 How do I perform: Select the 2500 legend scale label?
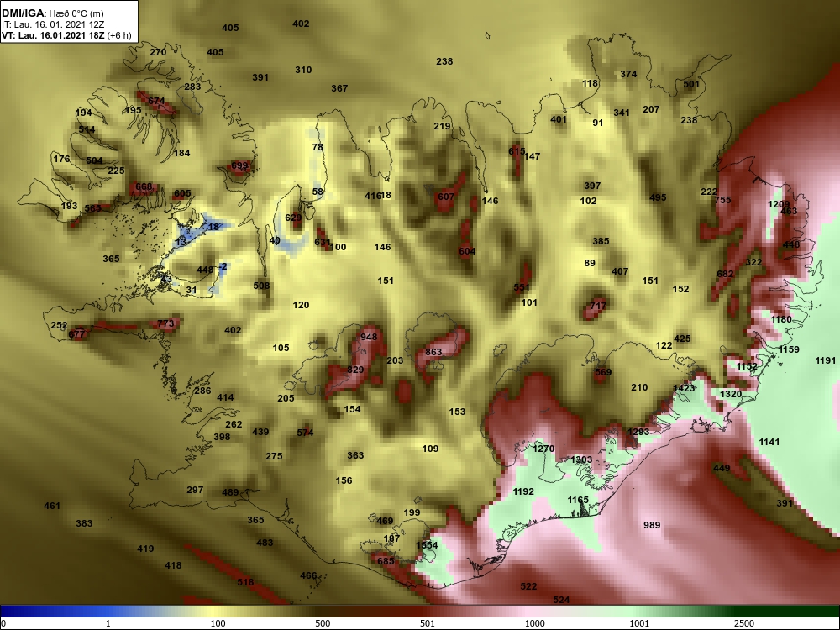744,623
